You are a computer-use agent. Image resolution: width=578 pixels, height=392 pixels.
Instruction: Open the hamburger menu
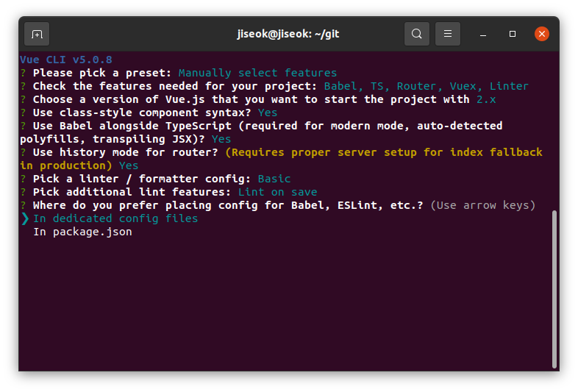click(448, 34)
